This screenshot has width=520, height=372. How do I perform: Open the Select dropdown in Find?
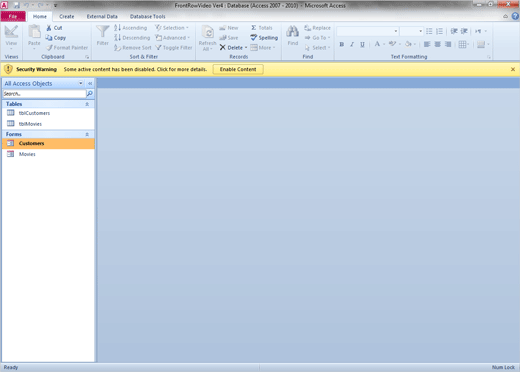click(x=317, y=48)
